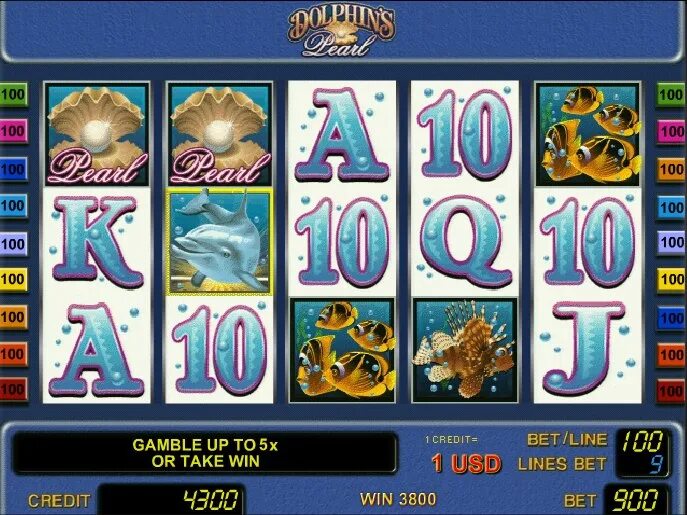This screenshot has height=515, width=687.
Task: Click the lionfish symbol on reel four
Action: click(x=465, y=350)
